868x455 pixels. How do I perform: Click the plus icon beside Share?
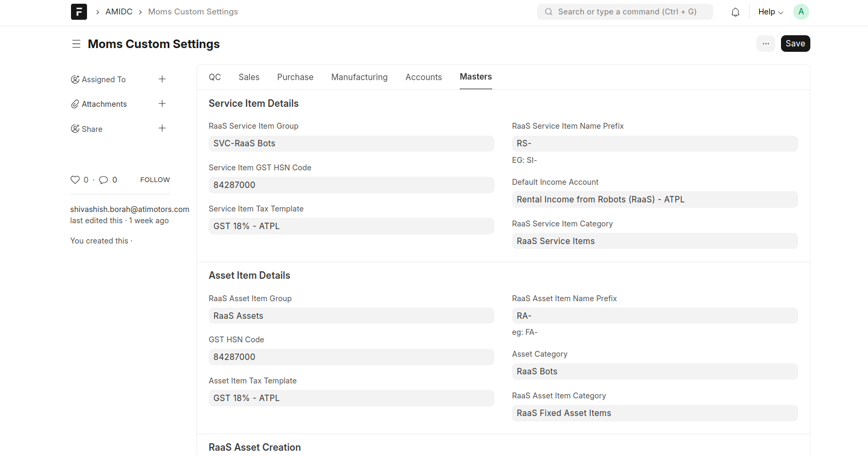click(162, 128)
